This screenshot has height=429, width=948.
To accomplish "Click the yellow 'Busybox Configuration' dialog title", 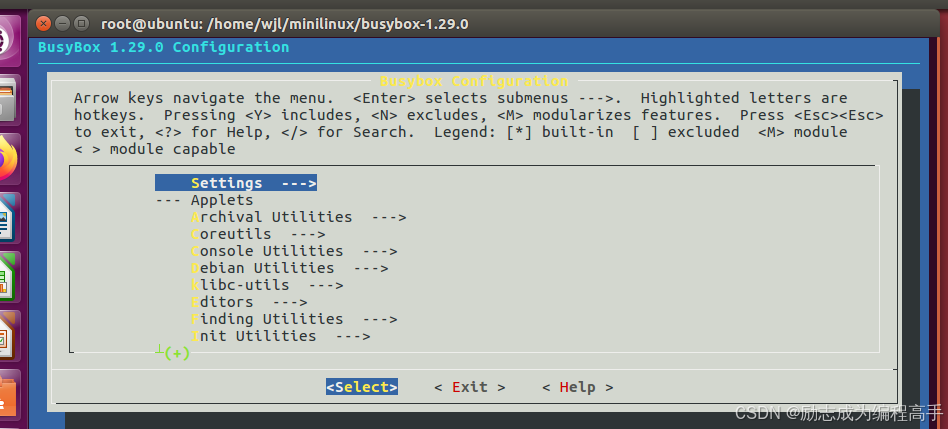I will (x=474, y=80).
